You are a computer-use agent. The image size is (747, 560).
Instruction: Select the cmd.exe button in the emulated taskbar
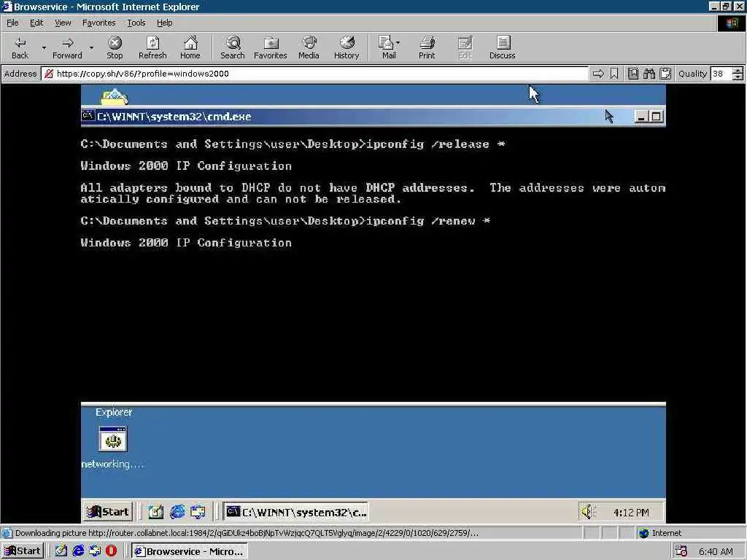tap(296, 512)
